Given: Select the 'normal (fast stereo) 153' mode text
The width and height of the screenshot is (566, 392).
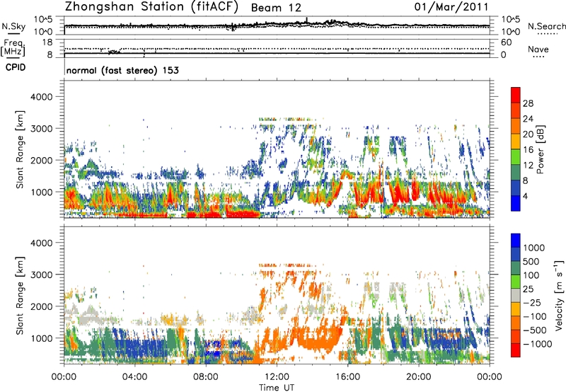Looking at the screenshot, I should tap(122, 71).
